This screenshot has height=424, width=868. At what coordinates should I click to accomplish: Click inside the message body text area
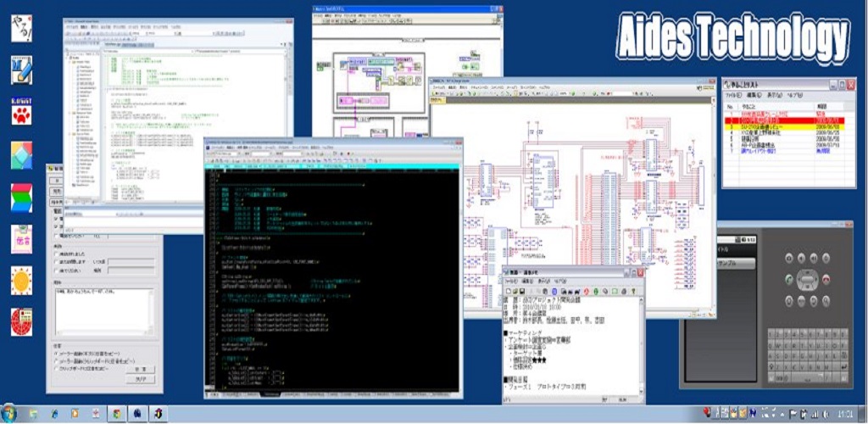[104, 310]
